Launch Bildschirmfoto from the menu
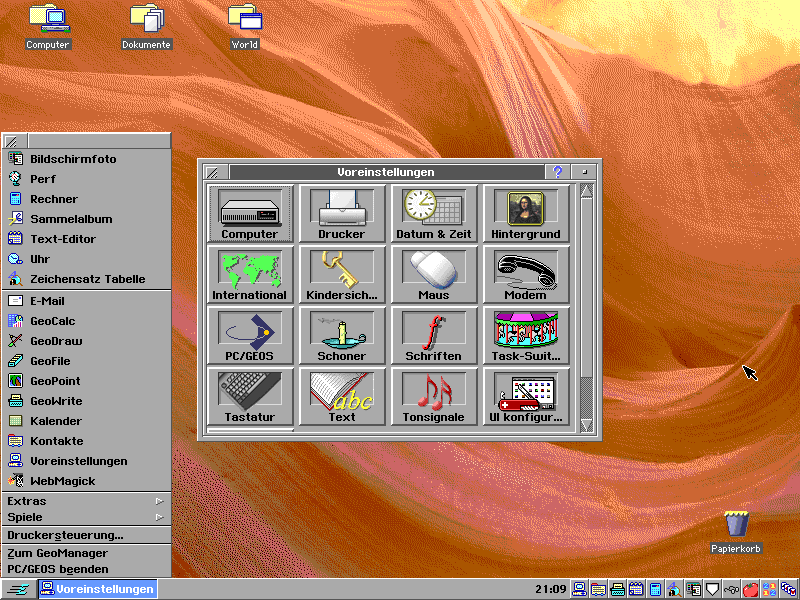Screen dimensions: 800x600 coord(86,159)
